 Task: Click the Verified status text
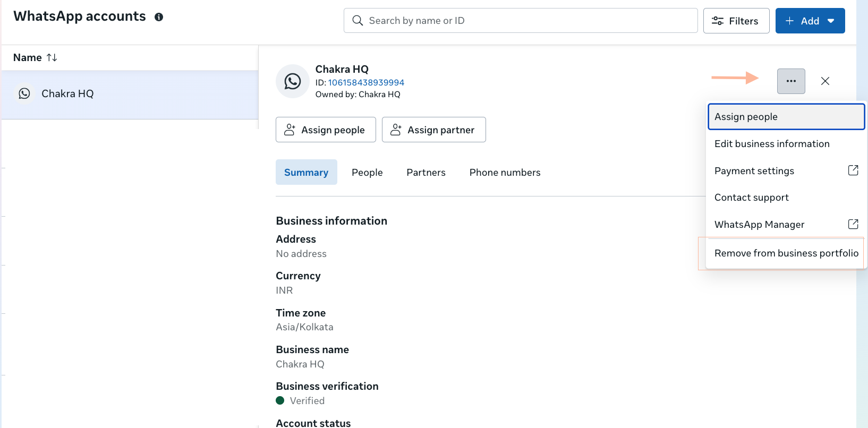tap(307, 401)
